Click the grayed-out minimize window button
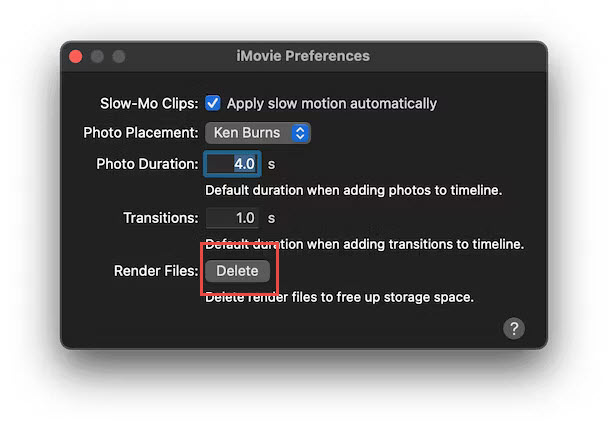This screenshot has width=608, height=429. click(x=97, y=57)
